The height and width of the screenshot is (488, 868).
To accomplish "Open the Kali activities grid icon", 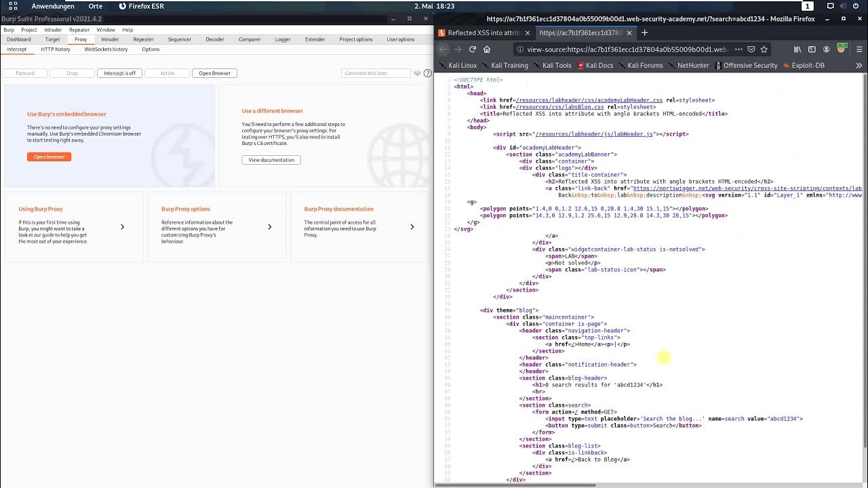I will [13, 6].
